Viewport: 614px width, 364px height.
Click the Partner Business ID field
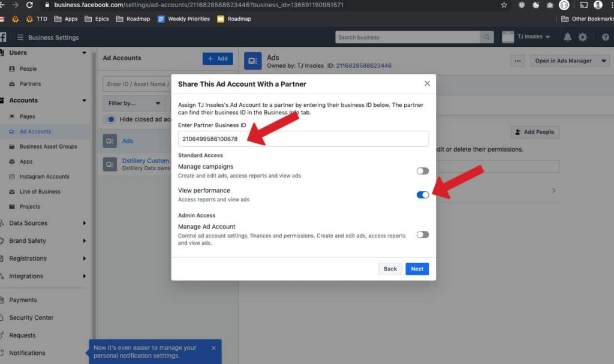[x=303, y=139]
